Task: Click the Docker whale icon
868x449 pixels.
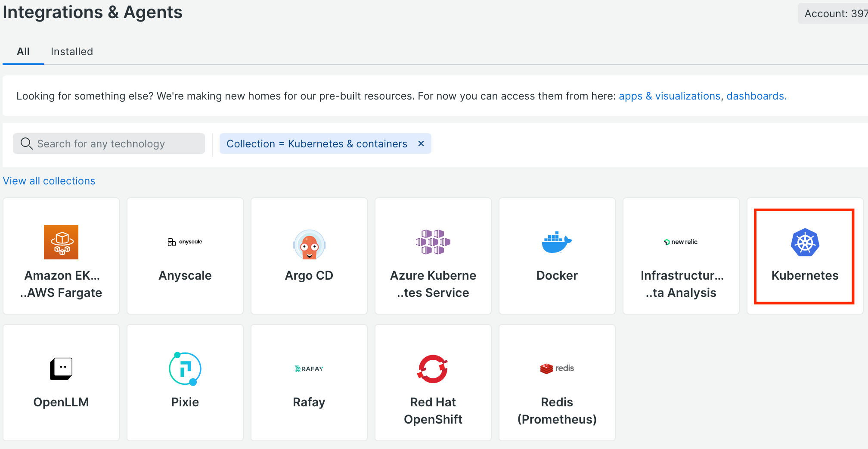Action: 557,242
